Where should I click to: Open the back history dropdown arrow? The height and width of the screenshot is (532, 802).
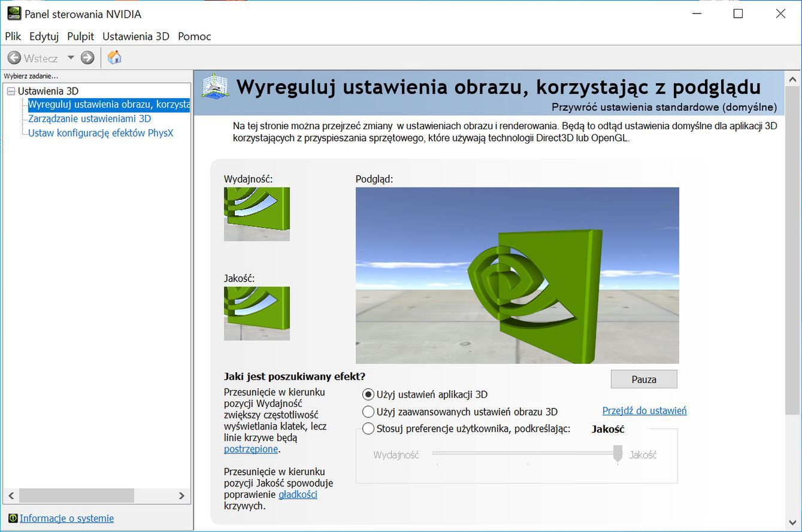click(71, 58)
